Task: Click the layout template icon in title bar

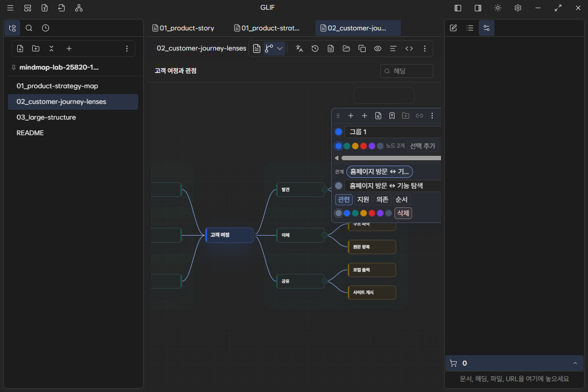Action: coord(27,8)
